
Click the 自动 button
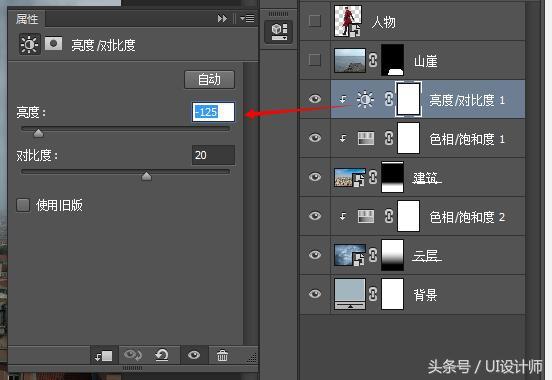(x=209, y=80)
